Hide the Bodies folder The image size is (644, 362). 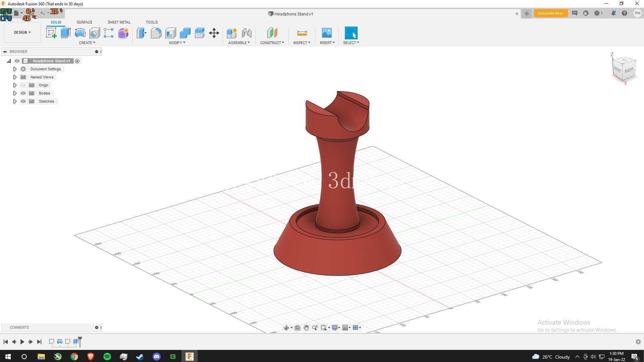23,93
